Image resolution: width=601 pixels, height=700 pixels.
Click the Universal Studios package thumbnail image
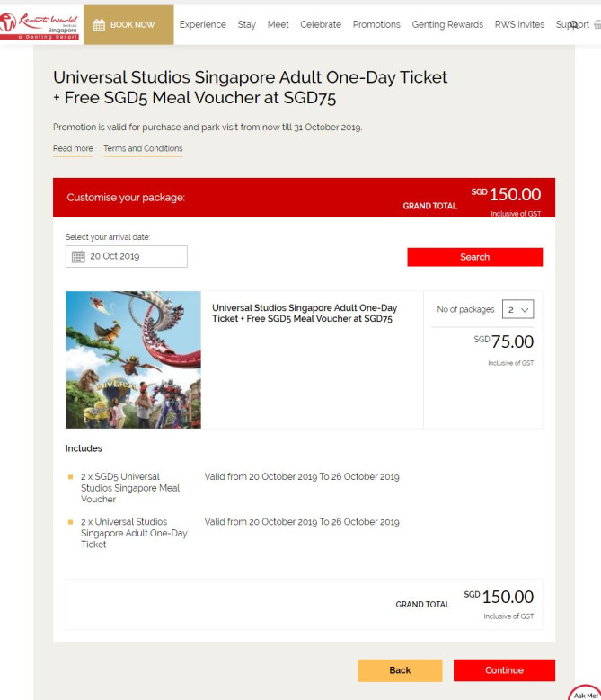(133, 359)
